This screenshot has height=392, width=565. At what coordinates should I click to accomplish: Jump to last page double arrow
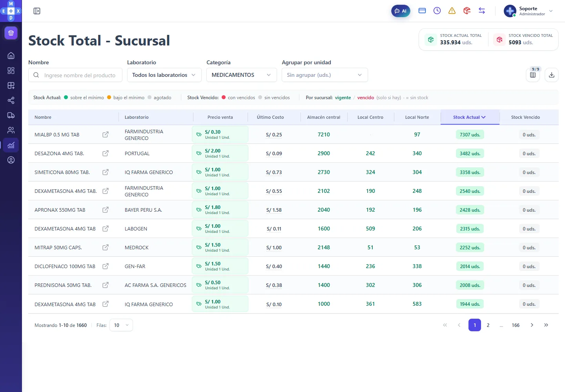point(546,325)
